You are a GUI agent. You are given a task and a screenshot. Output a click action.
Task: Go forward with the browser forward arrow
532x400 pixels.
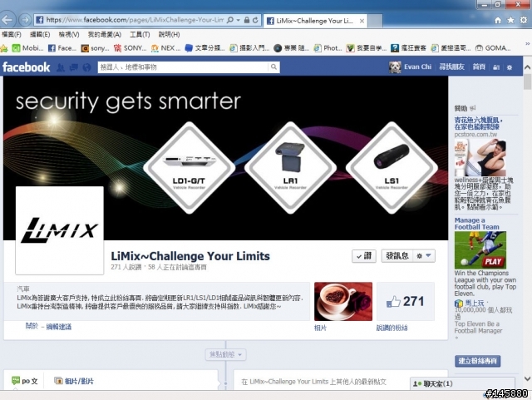click(25, 20)
